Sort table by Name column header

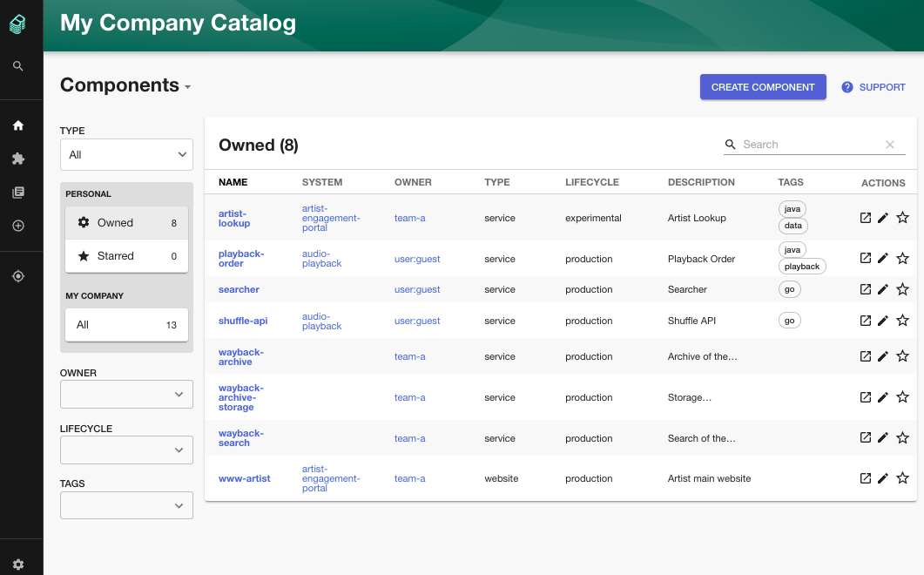click(x=233, y=182)
